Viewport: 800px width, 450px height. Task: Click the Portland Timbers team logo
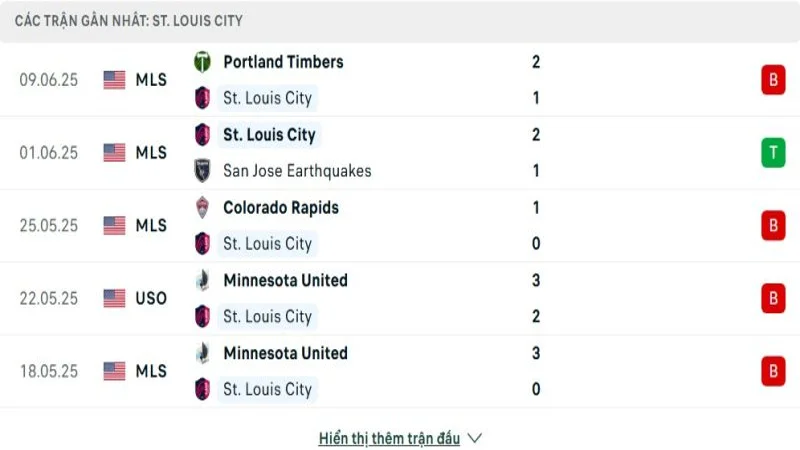(x=202, y=62)
